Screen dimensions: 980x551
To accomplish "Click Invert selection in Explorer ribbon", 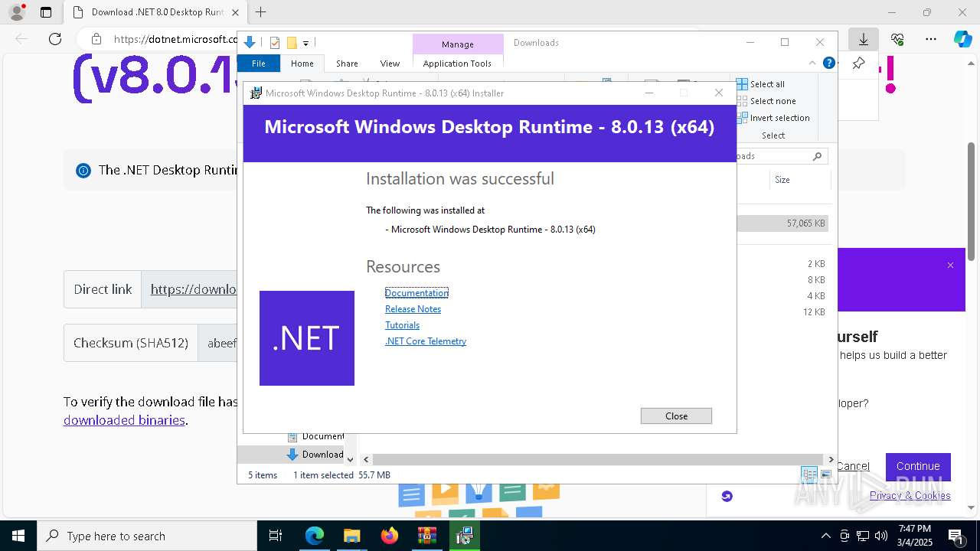I will pyautogui.click(x=773, y=118).
